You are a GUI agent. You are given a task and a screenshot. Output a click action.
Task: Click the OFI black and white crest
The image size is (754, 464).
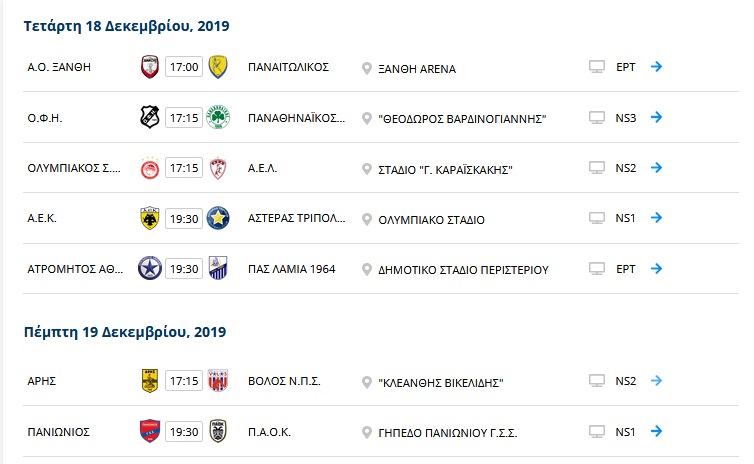click(x=150, y=117)
